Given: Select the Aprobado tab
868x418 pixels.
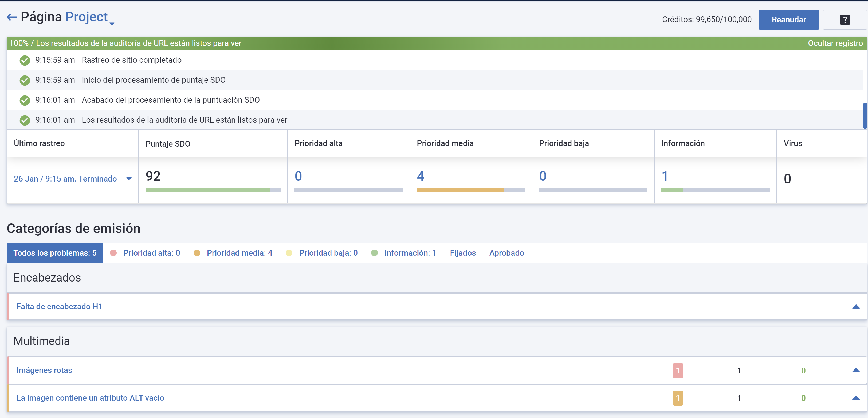Looking at the screenshot, I should click(506, 253).
